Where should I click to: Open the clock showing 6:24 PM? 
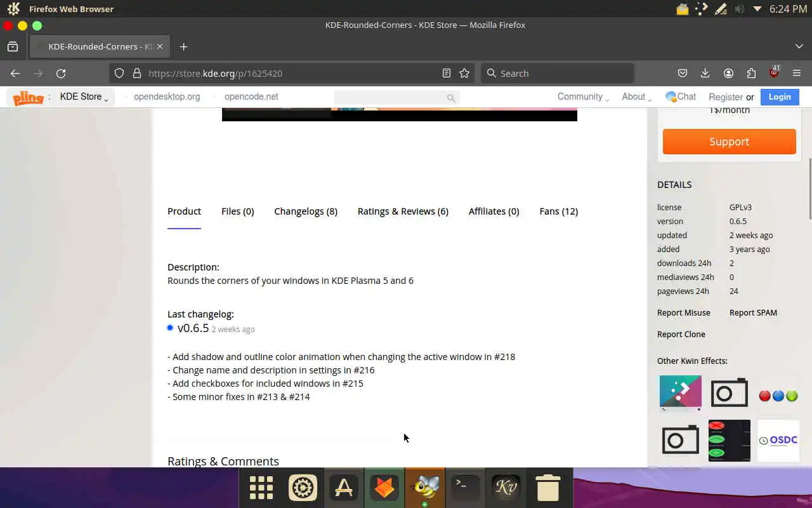[x=788, y=9]
